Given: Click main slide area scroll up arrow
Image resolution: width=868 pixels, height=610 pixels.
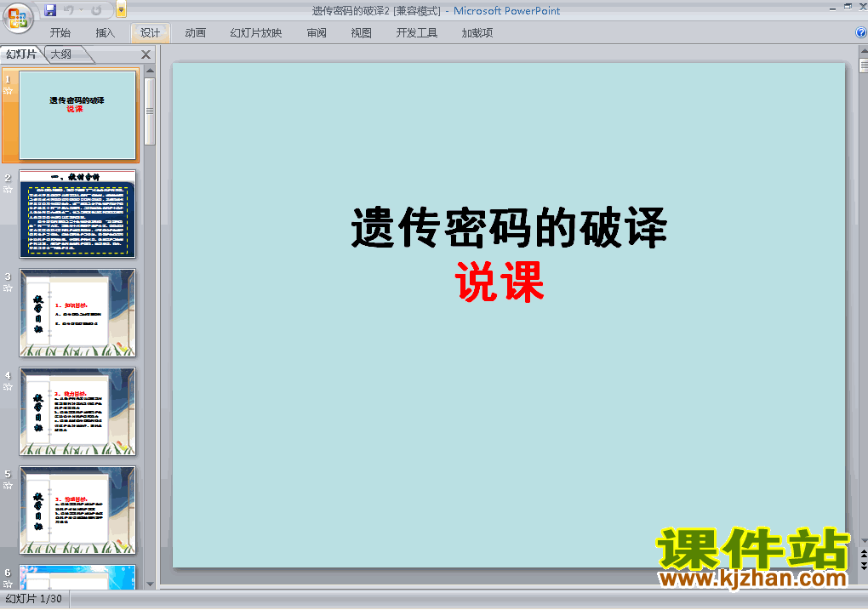Looking at the screenshot, I should 864,52.
